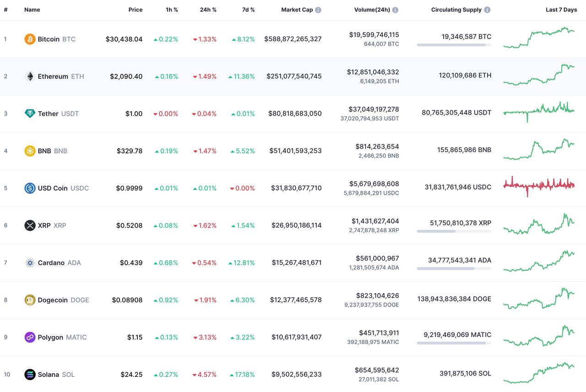Viewport: 586px width, 392px height.
Task: Open the Market Cap info tooltip icon
Action: tap(318, 10)
